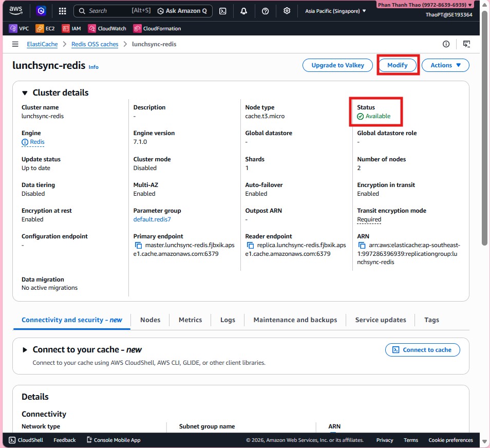
Task: Click the Modify button
Action: click(398, 65)
